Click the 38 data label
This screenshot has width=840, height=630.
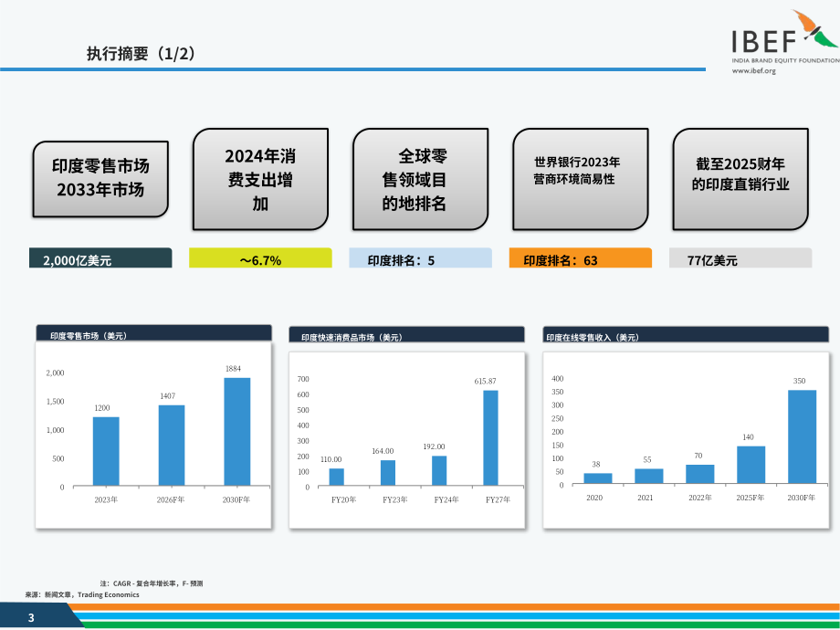[596, 465]
